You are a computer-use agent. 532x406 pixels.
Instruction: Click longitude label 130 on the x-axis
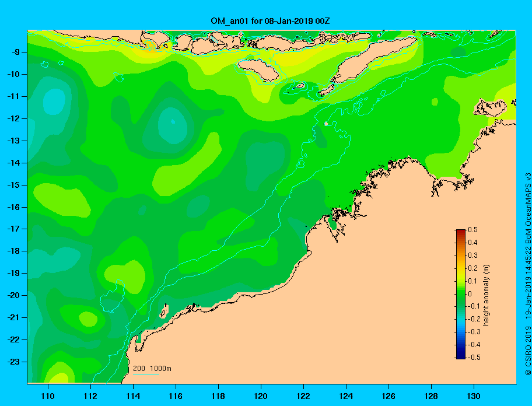[x=474, y=396]
